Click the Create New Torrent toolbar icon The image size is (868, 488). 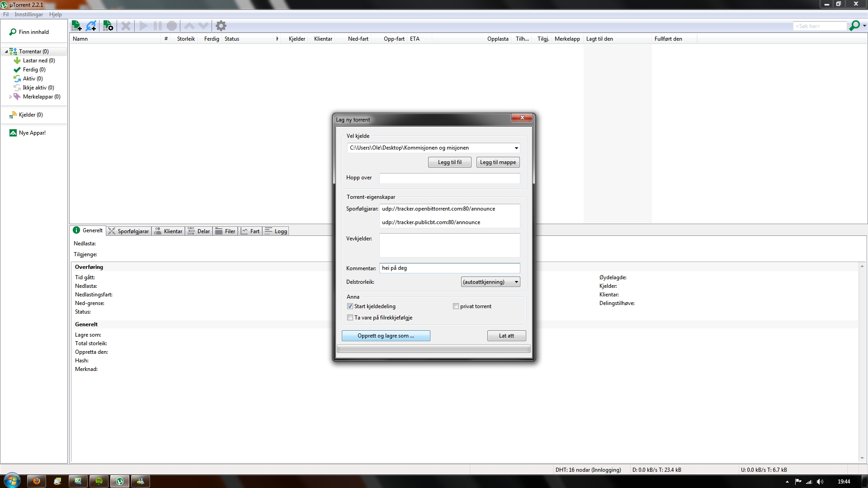coord(108,26)
